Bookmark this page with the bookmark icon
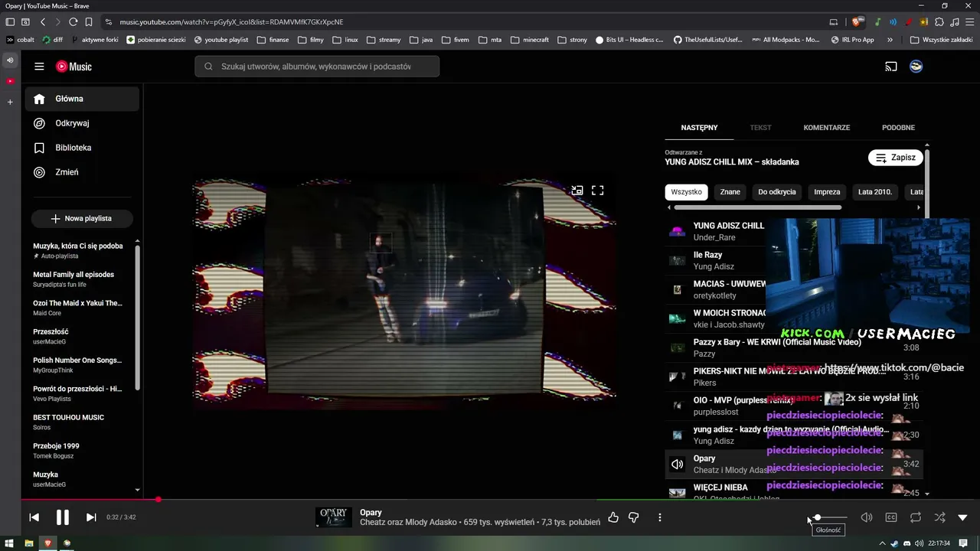The height and width of the screenshot is (551, 980). pyautogui.click(x=89, y=22)
